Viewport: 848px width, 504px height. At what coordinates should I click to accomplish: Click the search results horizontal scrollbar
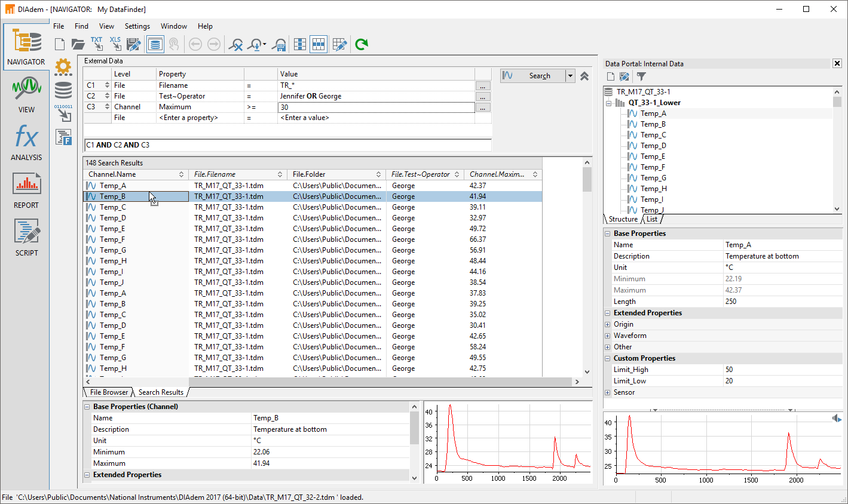pyautogui.click(x=332, y=382)
